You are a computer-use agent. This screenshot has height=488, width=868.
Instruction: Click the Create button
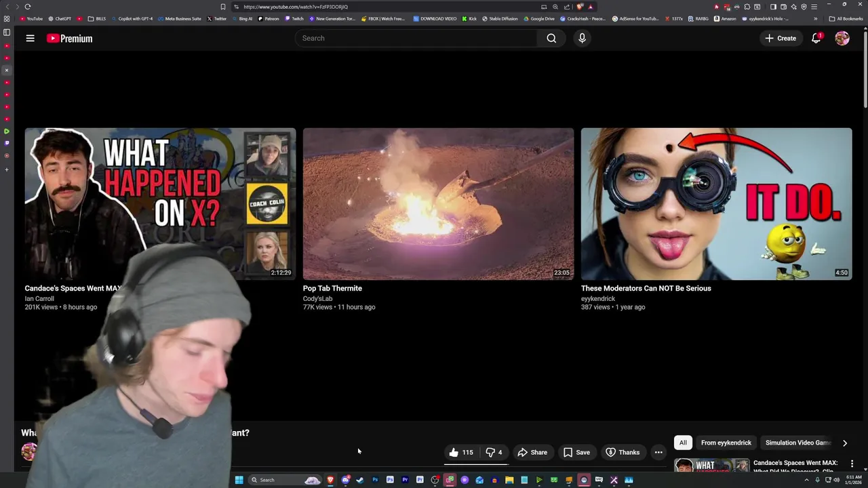pos(781,39)
